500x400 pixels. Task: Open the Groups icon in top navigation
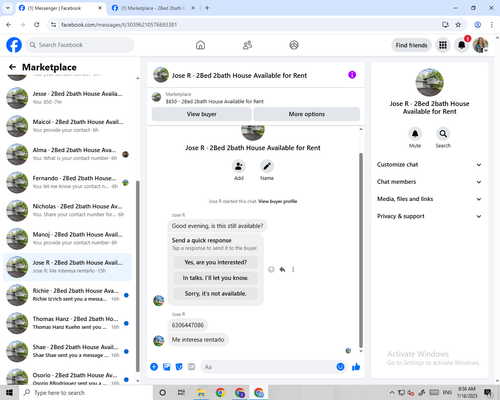(x=294, y=45)
